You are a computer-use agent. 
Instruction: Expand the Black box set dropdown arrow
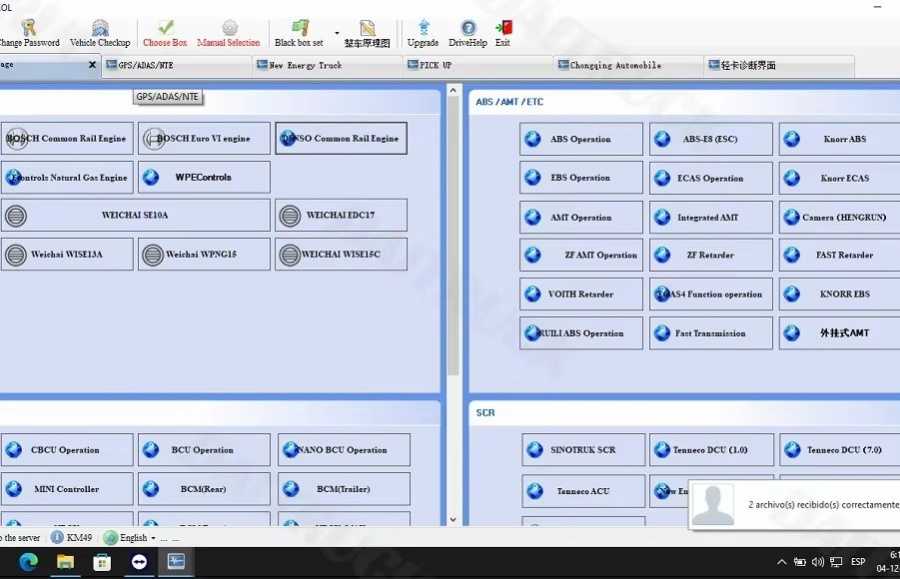click(x=337, y=33)
